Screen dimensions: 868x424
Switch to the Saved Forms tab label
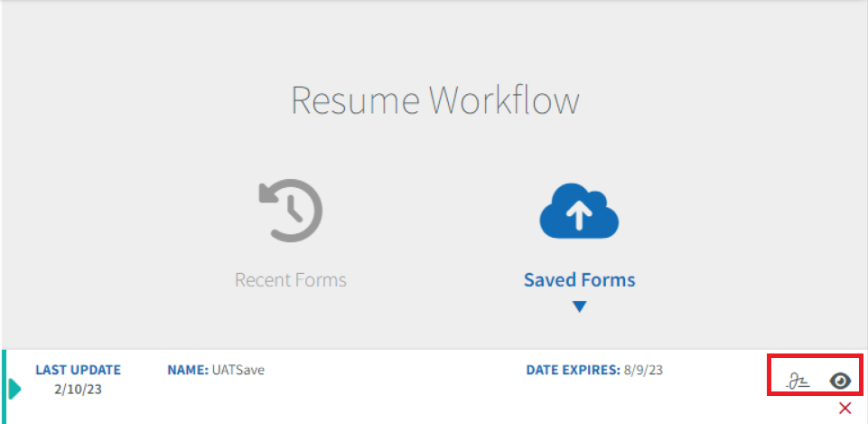(580, 280)
